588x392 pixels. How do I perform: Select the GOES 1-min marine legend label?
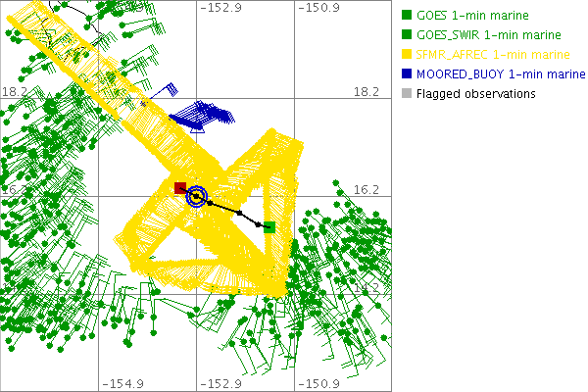coord(472,16)
